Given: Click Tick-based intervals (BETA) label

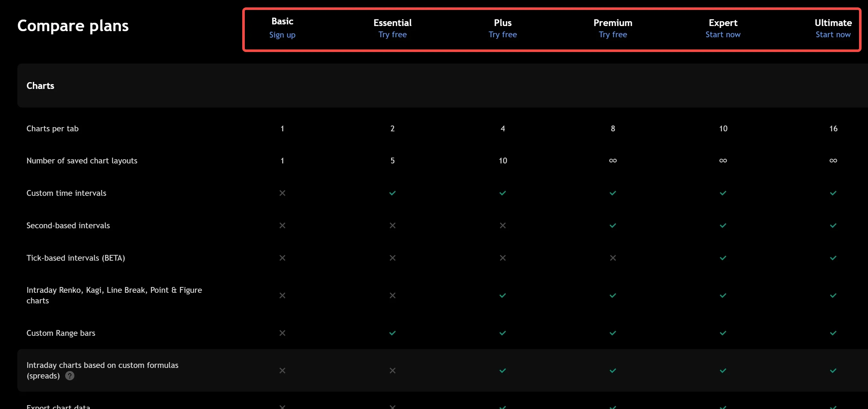Looking at the screenshot, I should click(x=75, y=258).
